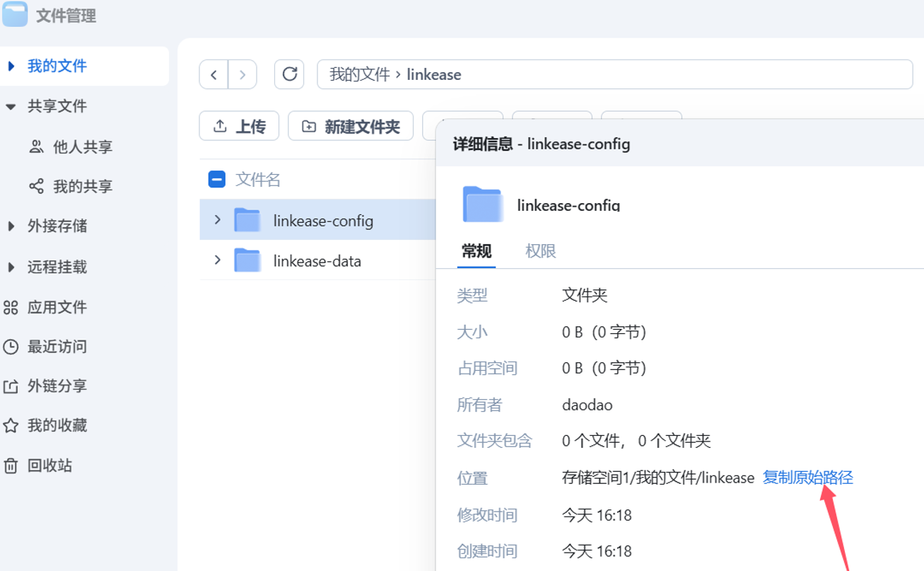Expand 我的文件 sidebar arrow
924x571 pixels.
coord(11,66)
